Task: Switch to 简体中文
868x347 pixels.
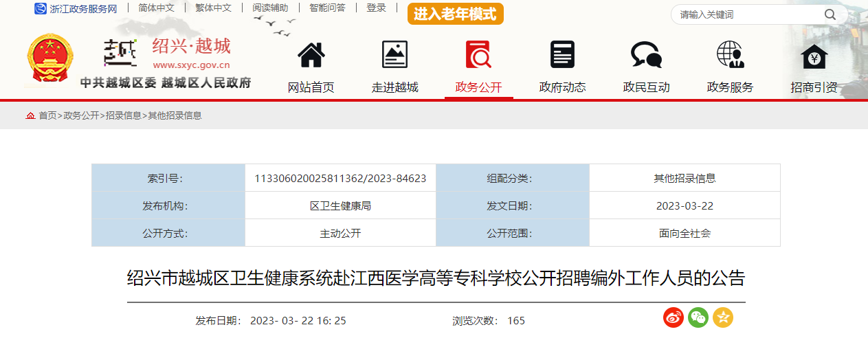Action: 156,8
